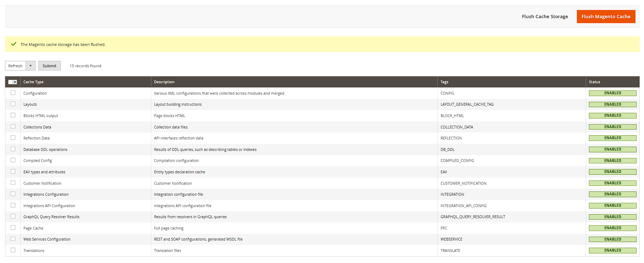Click the 'Web Services Configuration' cache type text
The width and height of the screenshot is (644, 263).
click(x=47, y=239)
